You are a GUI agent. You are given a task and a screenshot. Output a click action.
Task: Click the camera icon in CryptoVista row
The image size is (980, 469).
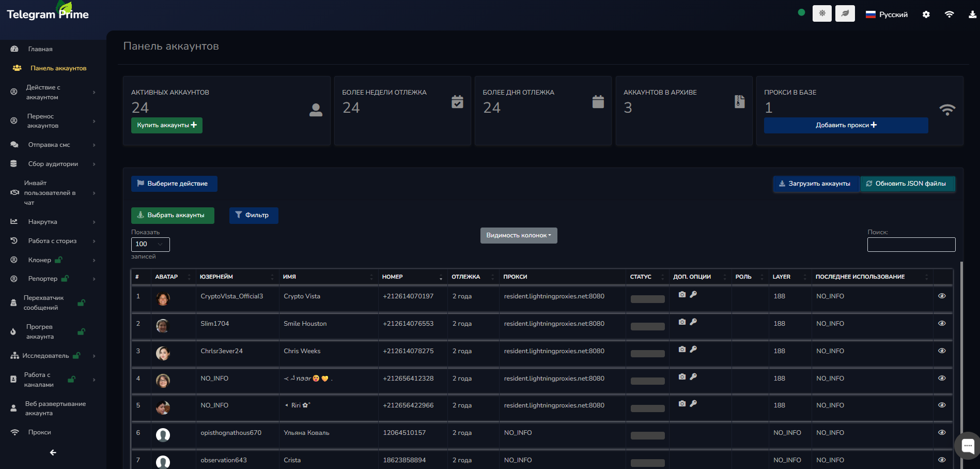pos(682,294)
